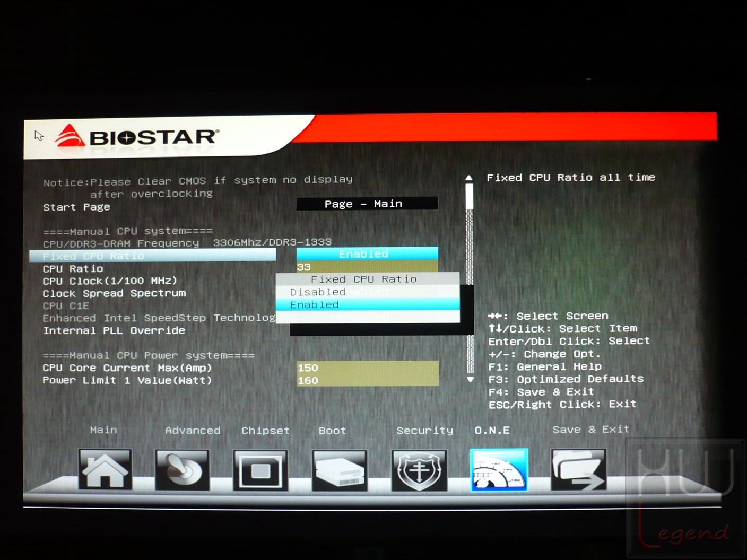This screenshot has width=747, height=560.
Task: Click the F1: General Help hint
Action: click(x=545, y=366)
